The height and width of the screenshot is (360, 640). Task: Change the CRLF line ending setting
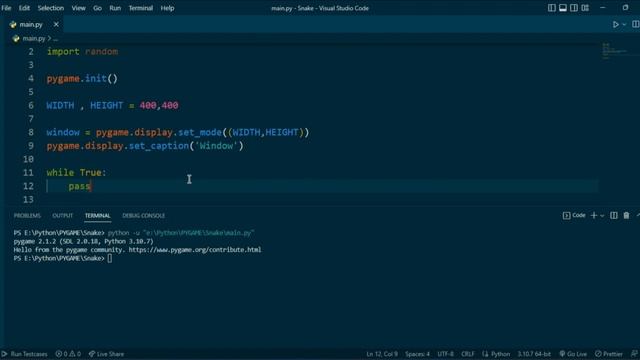pyautogui.click(x=468, y=354)
